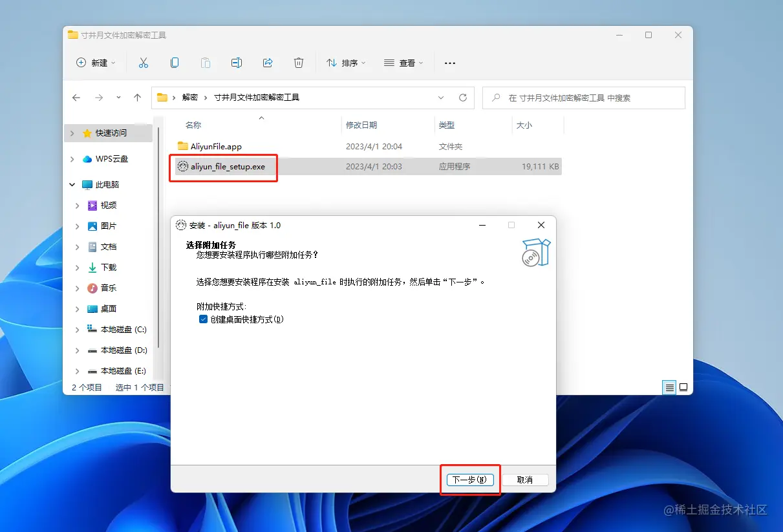The image size is (783, 532).
Task: Select 下载 in the navigation pane
Action: click(109, 267)
